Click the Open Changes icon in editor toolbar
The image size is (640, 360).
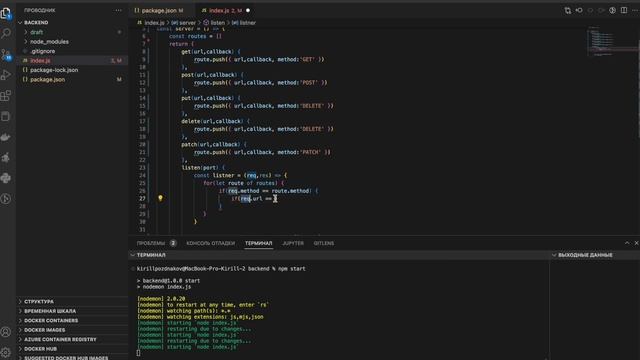(x=568, y=11)
